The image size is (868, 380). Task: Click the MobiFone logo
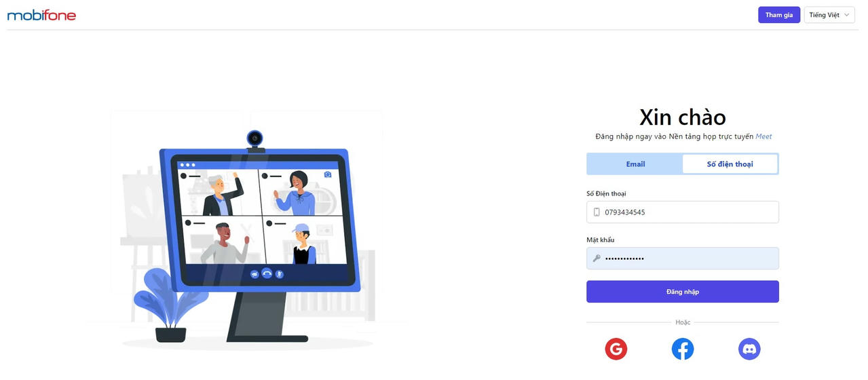(41, 15)
